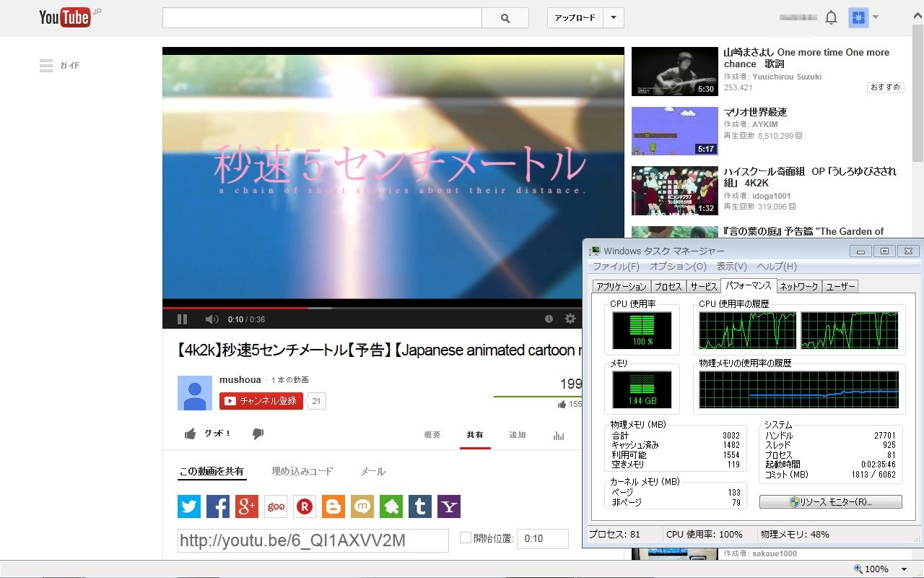Screen dimensions: 924x578
Task: Pause the video playback
Action: point(182,319)
